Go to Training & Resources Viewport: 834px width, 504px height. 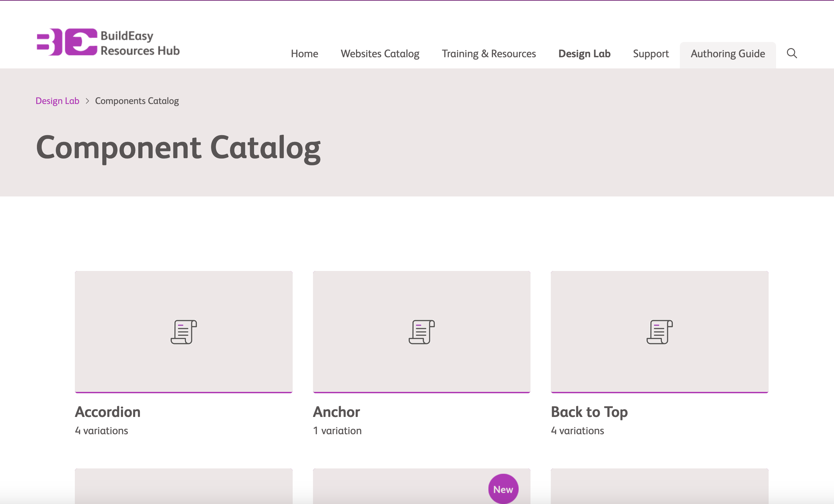(x=488, y=54)
